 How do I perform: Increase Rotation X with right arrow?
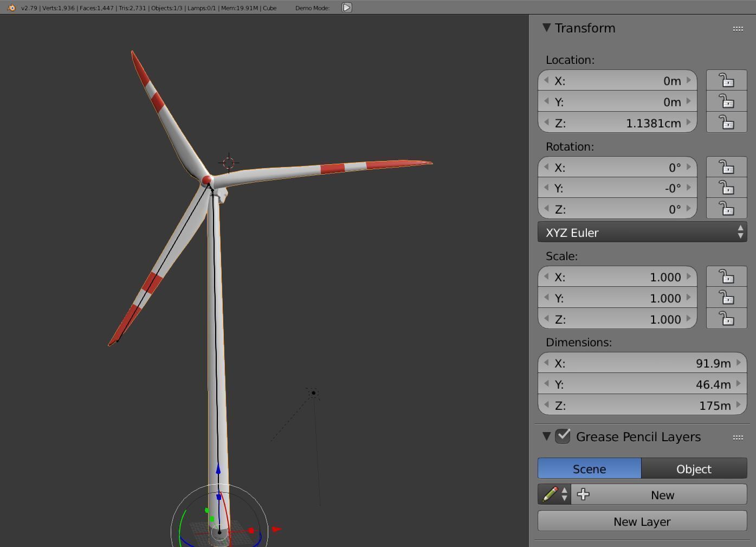(689, 167)
